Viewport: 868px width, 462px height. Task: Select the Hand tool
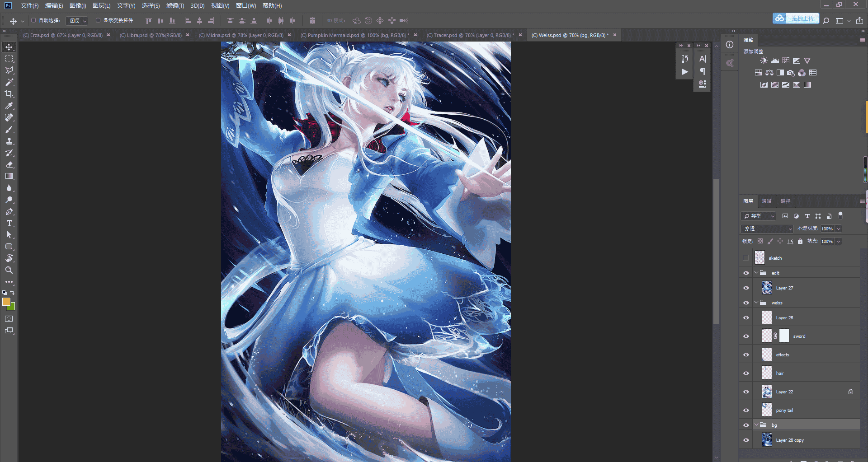tap(9, 258)
